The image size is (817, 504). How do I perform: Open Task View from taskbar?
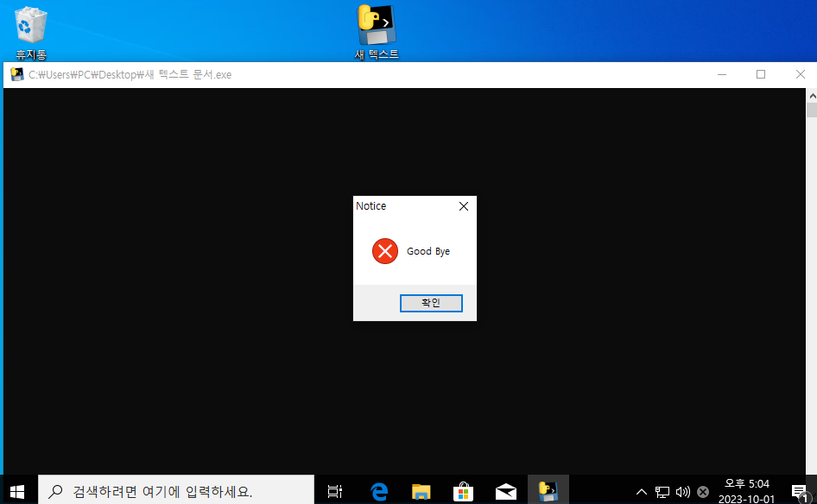[x=334, y=491]
